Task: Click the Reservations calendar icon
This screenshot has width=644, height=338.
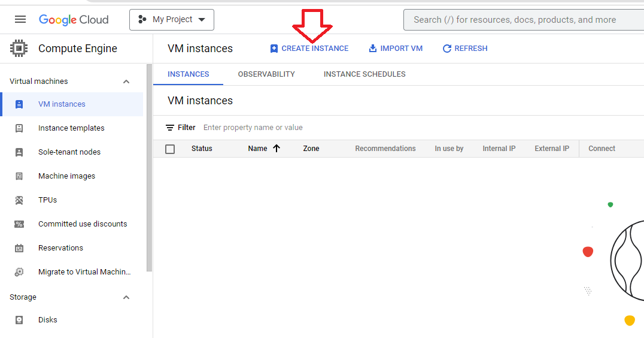Action: 19,248
